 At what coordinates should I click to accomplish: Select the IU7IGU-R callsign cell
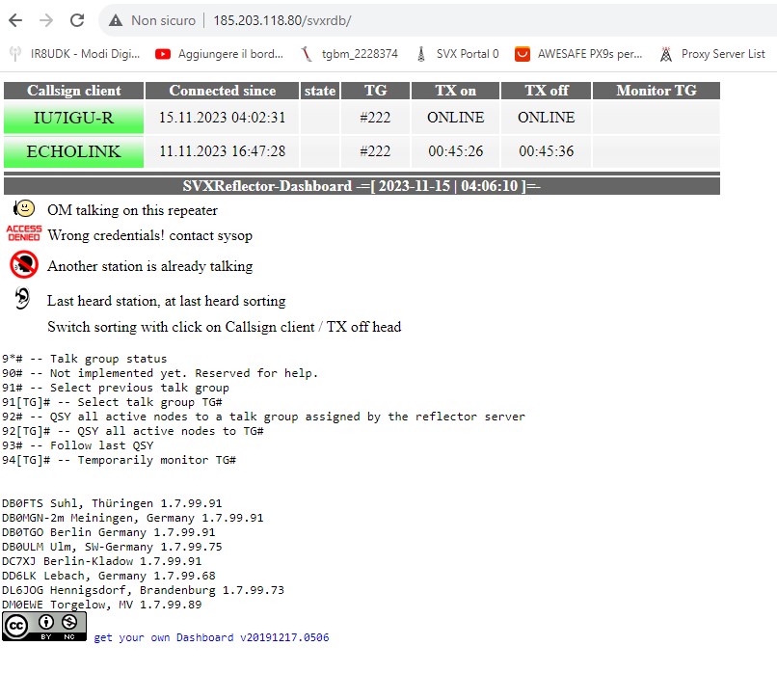coord(74,118)
